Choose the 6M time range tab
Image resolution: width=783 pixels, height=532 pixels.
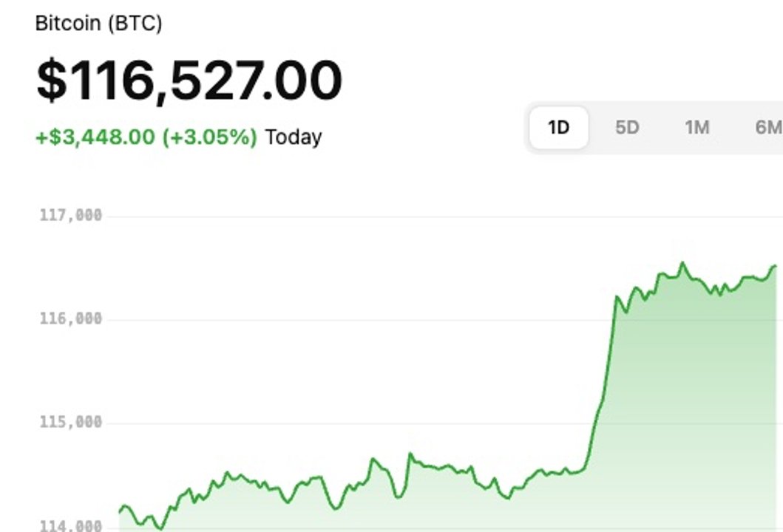767,128
